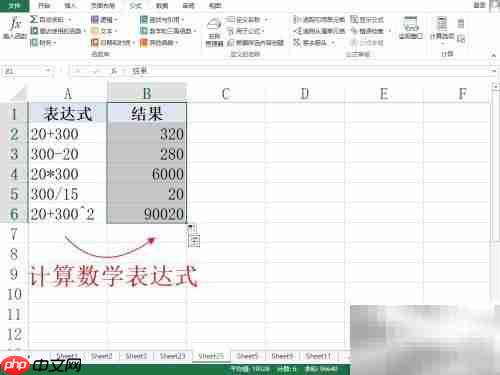Open the Name Box dropdown
Screen dimensions: 500x375
click(x=48, y=71)
